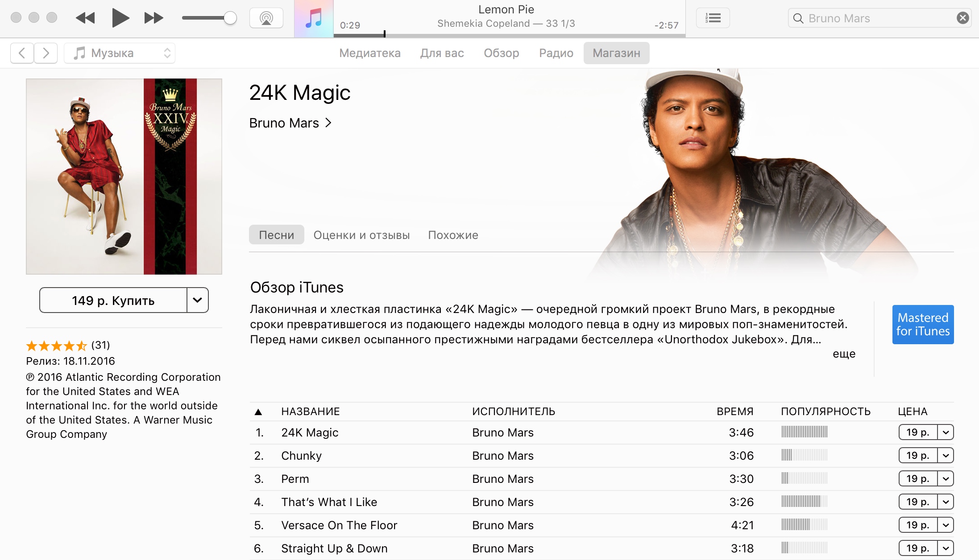Click the Mastered for iTunes badge
Image resolution: width=979 pixels, height=560 pixels.
pyautogui.click(x=923, y=324)
